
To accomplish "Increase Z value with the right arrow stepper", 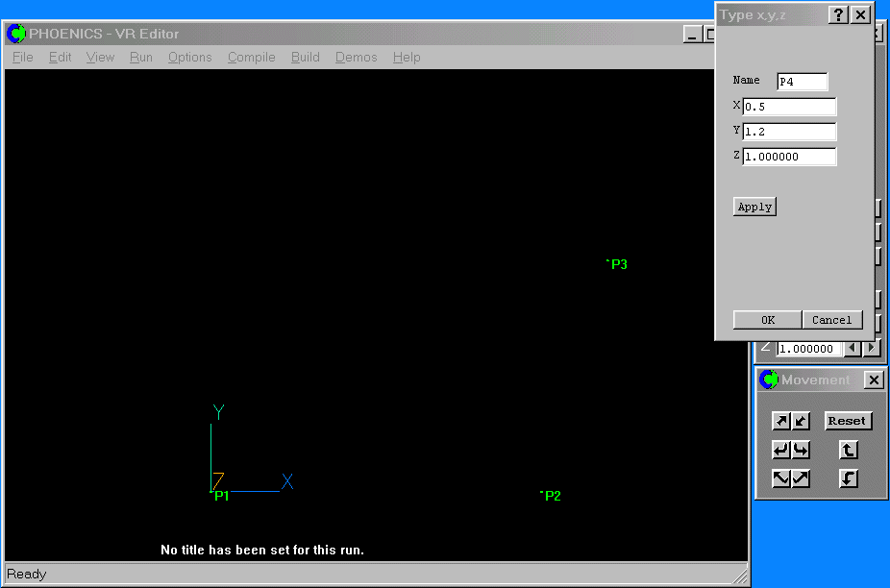I will 871,348.
